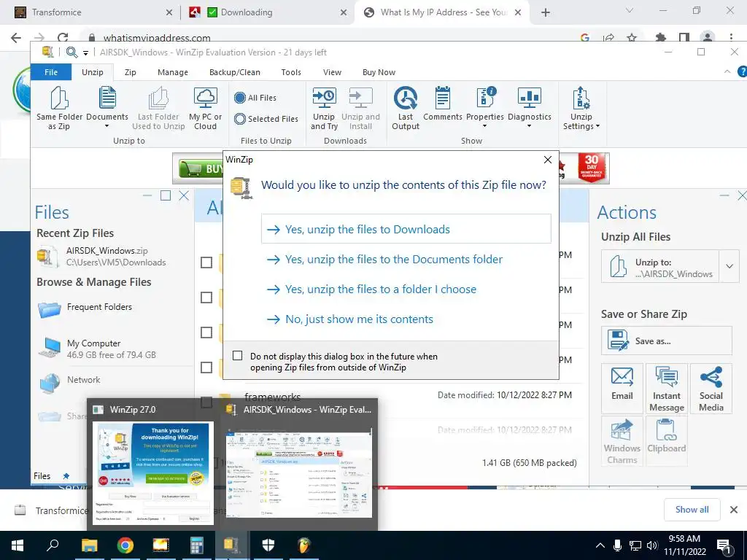Viewport: 747px width, 560px height.
Task: Show zip Comments
Action: pyautogui.click(x=443, y=103)
